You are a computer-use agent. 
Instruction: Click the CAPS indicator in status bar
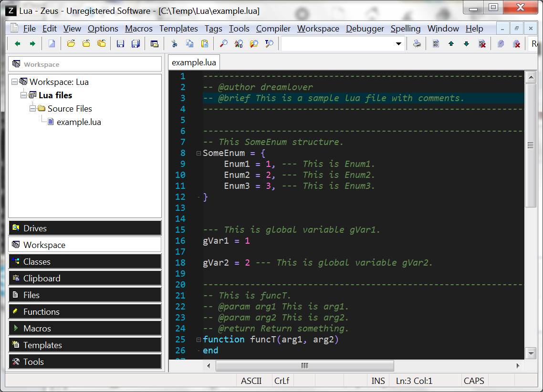(474, 381)
